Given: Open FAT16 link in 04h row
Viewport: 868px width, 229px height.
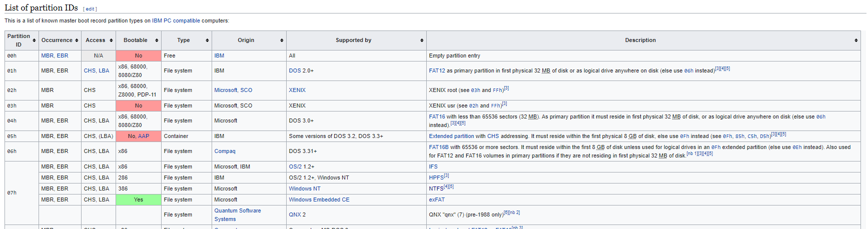Looking at the screenshot, I should (x=437, y=116).
